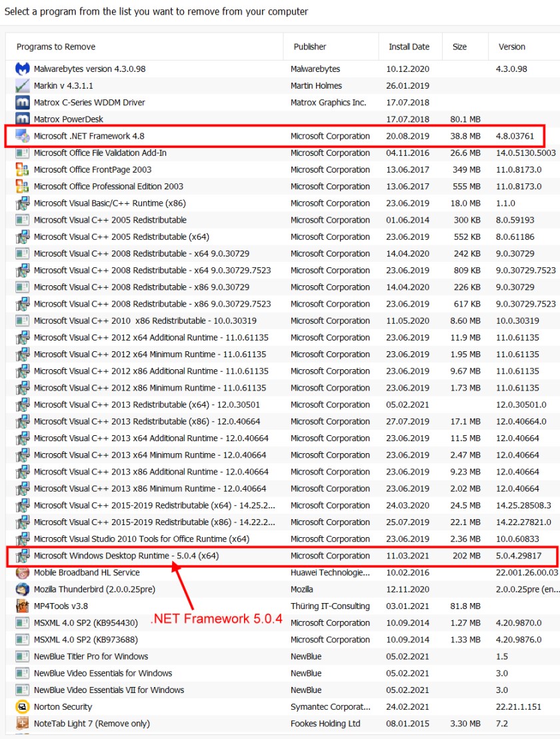The height and width of the screenshot is (739, 560).
Task: Select Malwarebytes version 4.3.0.98 entry
Action: tap(89, 69)
